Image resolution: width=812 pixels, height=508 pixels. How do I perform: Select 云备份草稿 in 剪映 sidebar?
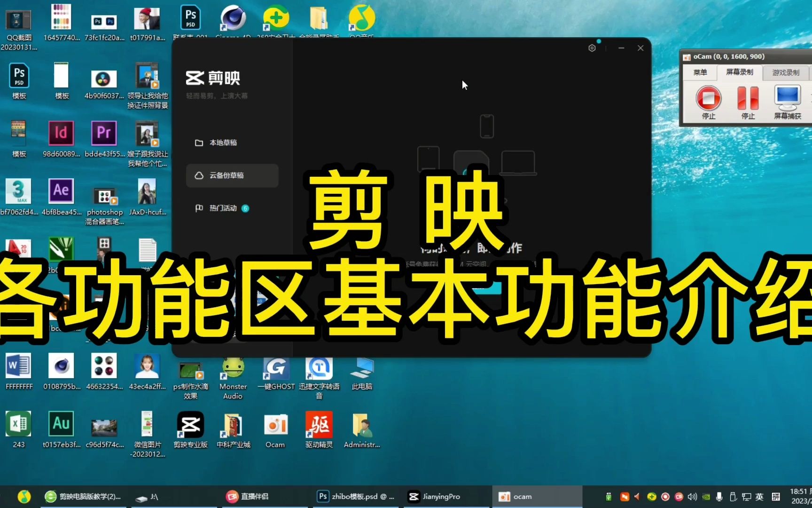coord(232,175)
